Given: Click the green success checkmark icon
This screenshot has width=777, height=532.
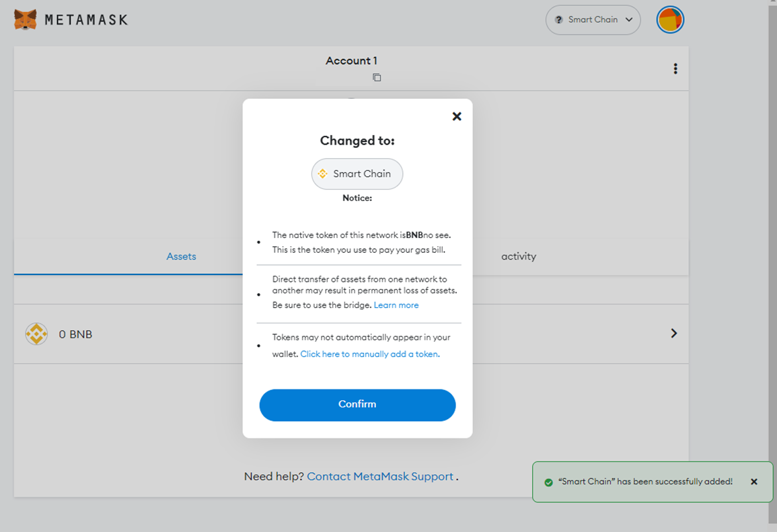Looking at the screenshot, I should tap(548, 482).
